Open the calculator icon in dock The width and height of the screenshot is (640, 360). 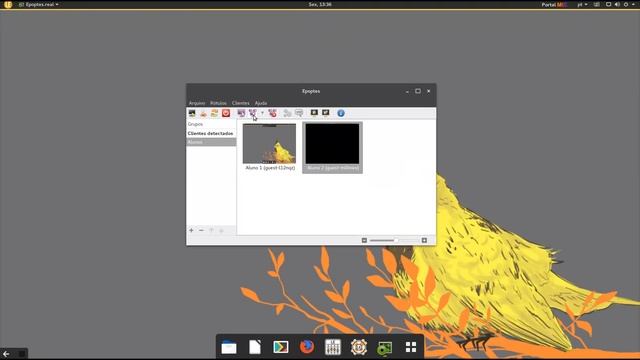[333, 347]
